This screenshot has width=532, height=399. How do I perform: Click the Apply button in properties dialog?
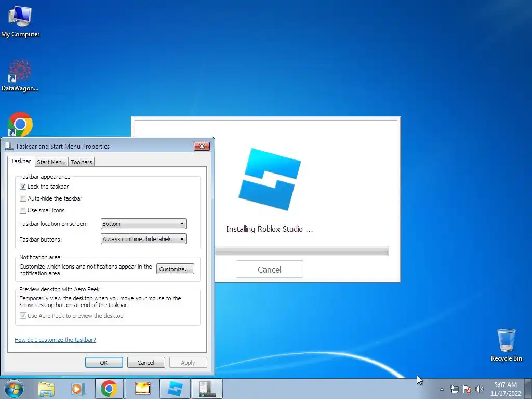tap(188, 362)
